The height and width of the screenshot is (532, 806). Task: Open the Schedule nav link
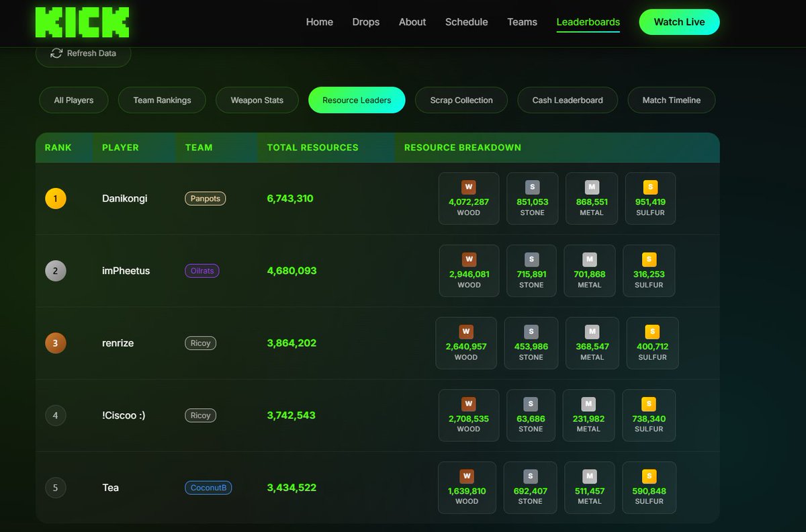click(467, 22)
